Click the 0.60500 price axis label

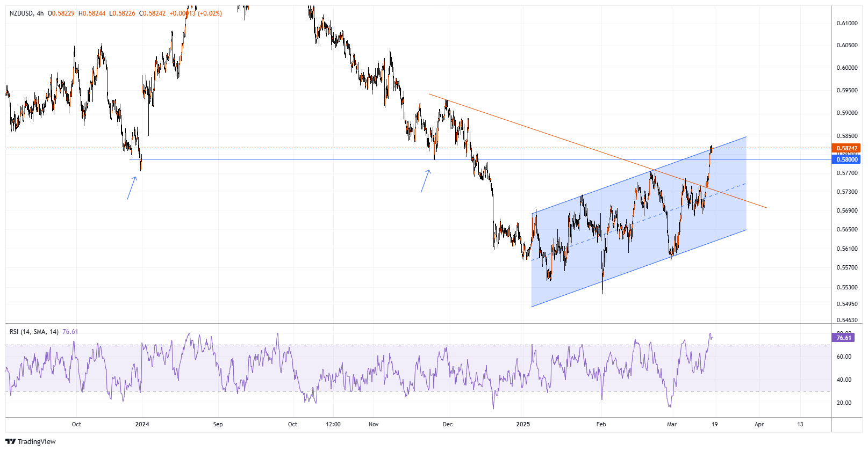[847, 45]
